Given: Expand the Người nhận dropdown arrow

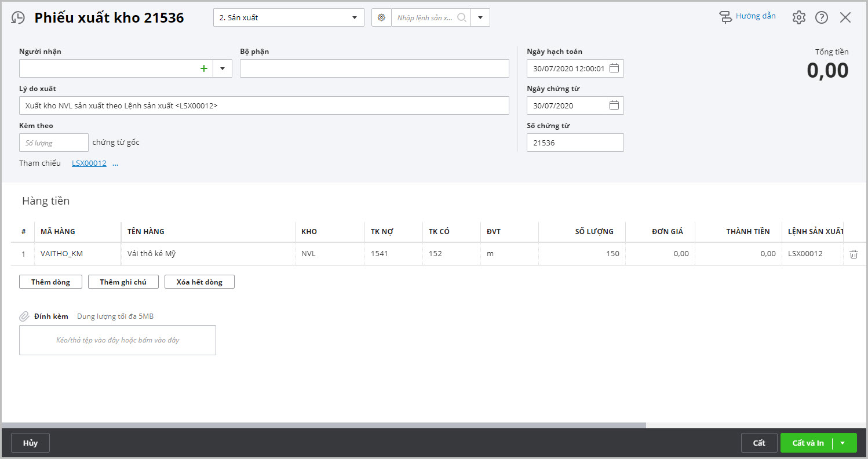Looking at the screenshot, I should (x=223, y=68).
